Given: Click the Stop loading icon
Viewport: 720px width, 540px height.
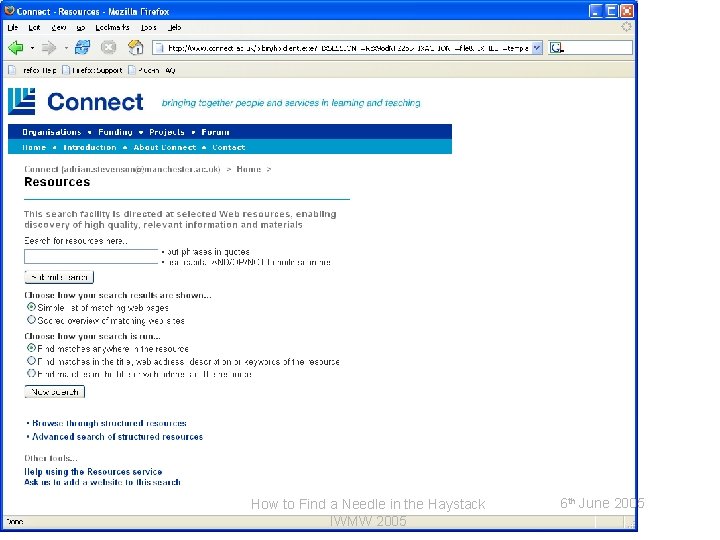Looking at the screenshot, I should [x=109, y=47].
